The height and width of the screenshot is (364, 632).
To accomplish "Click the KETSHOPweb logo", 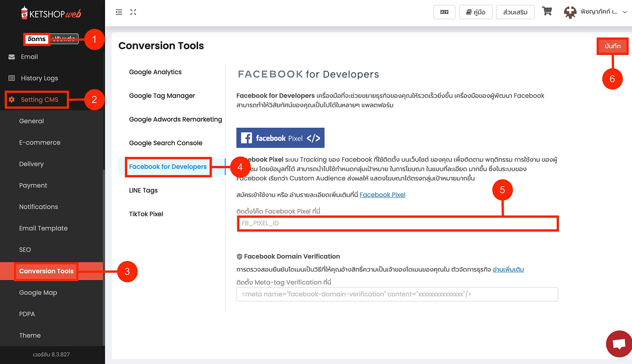I will pyautogui.click(x=51, y=13).
